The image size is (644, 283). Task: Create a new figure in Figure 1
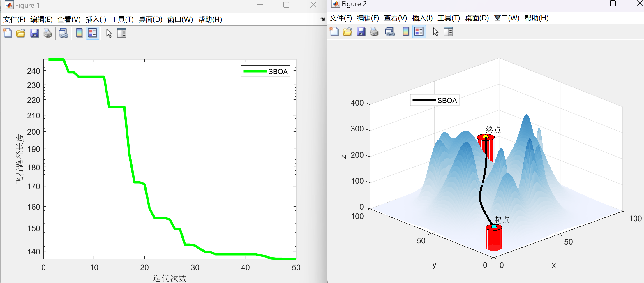point(7,33)
